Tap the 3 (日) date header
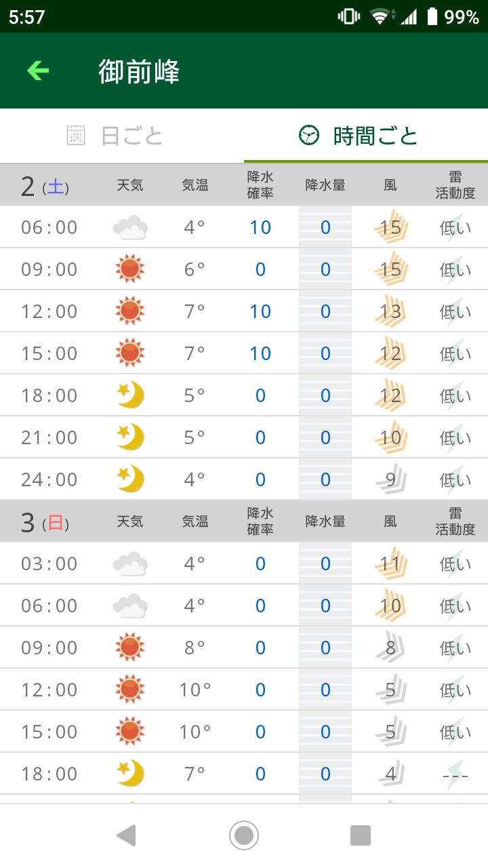 45,521
